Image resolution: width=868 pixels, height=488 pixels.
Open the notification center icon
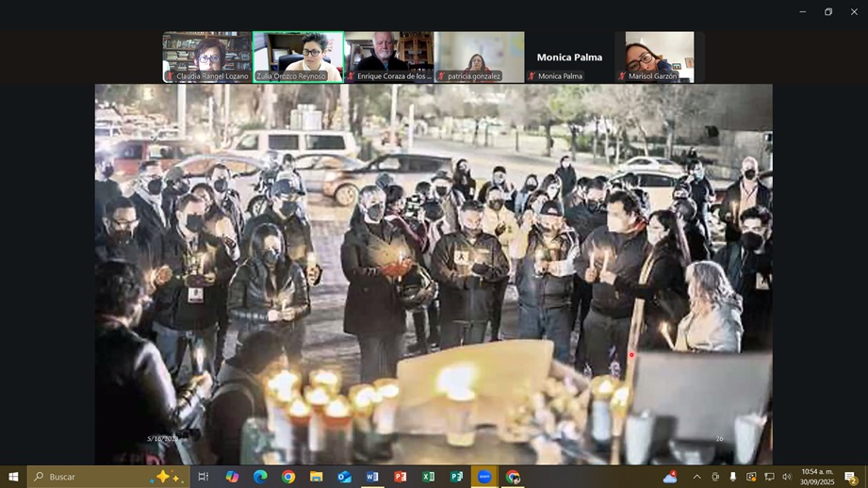[x=850, y=477]
